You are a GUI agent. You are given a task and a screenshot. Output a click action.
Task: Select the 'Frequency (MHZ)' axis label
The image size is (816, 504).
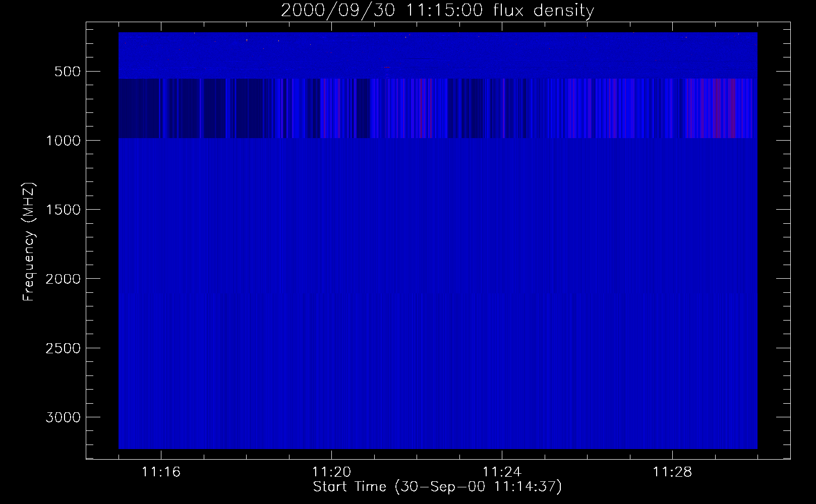click(x=29, y=242)
